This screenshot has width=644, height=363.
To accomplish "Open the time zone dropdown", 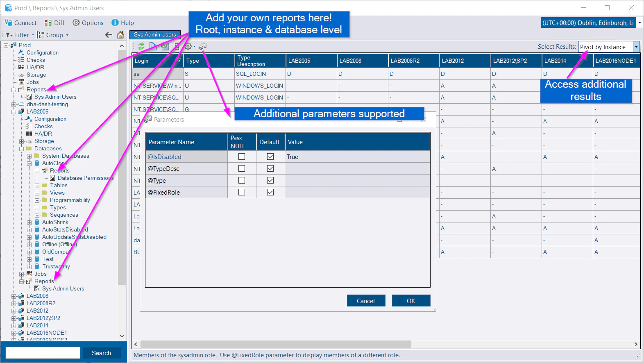I will point(591,23).
